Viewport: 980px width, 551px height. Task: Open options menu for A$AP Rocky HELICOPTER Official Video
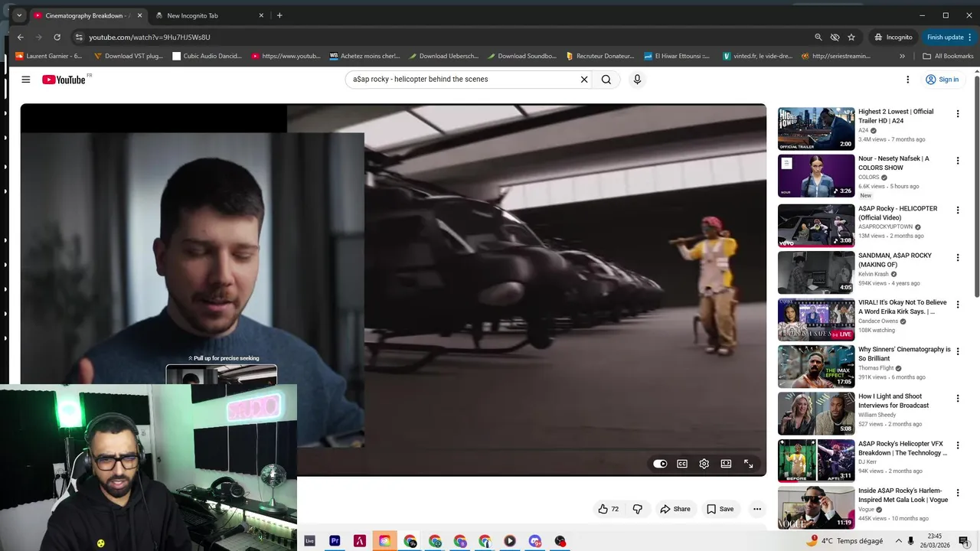[x=957, y=210]
